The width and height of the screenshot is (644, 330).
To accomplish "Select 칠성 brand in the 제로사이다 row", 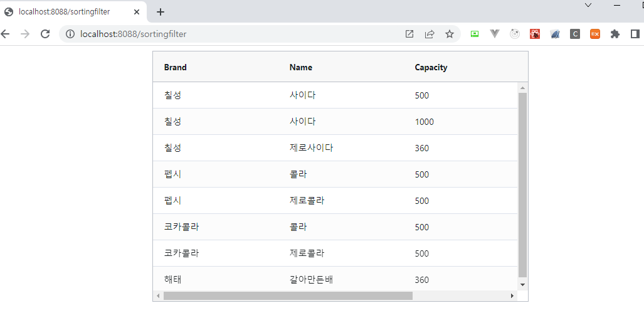I will pyautogui.click(x=172, y=148).
